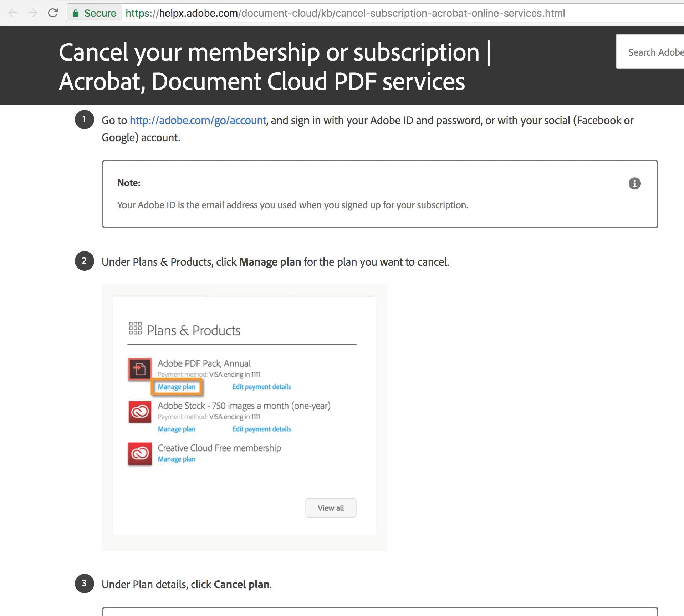
Task: Click Manage plan under Creative Cloud Free
Action: point(177,459)
